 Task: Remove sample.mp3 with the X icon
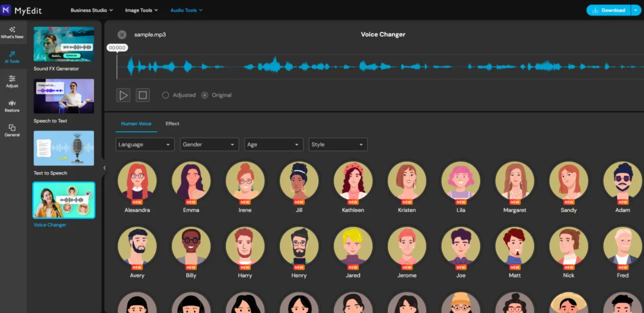122,35
